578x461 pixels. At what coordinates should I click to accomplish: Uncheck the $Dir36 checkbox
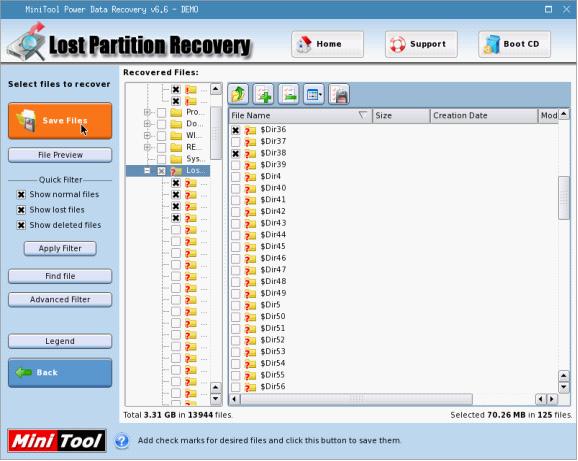click(x=236, y=130)
